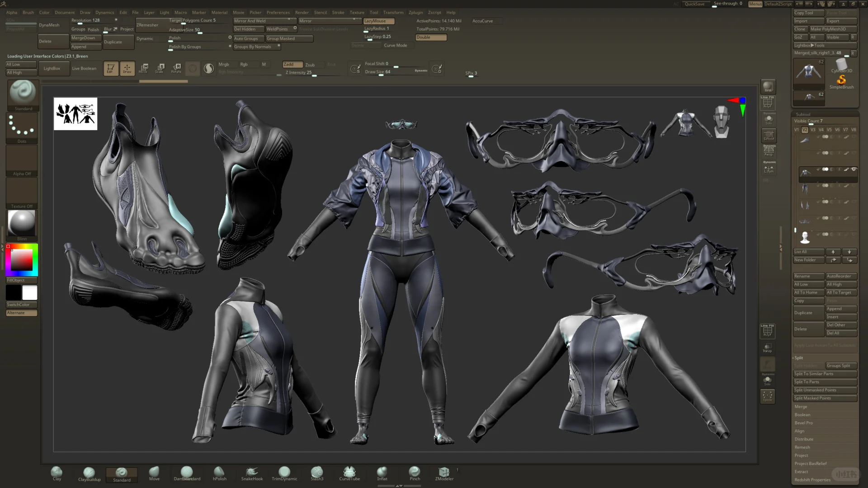Expand the Boolean subtool section

tap(802, 415)
